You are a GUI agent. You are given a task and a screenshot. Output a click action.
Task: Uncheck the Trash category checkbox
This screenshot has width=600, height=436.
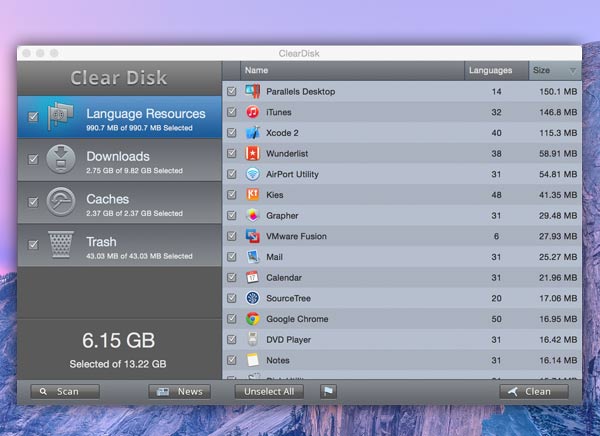click(33, 245)
